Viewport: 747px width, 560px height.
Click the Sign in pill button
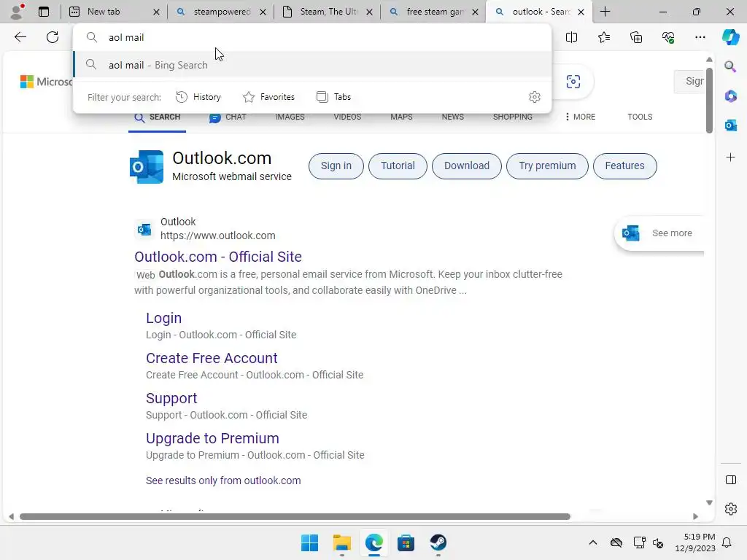coord(336,166)
